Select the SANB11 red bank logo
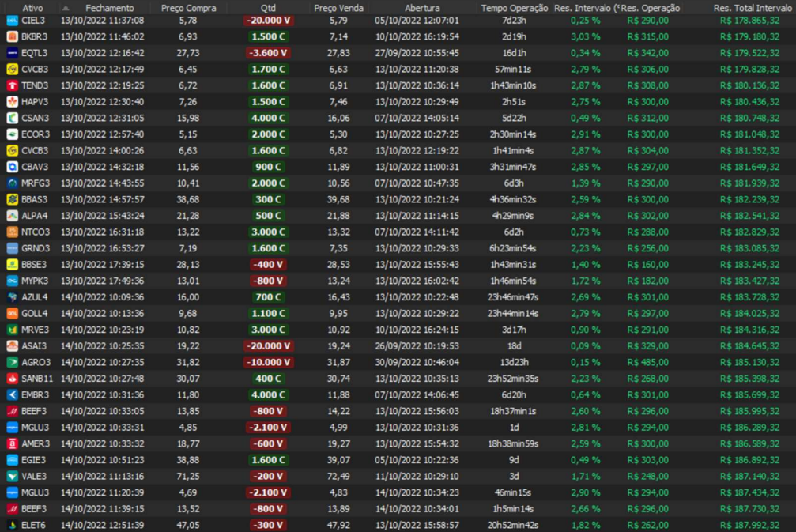The image size is (796, 532). (x=12, y=379)
